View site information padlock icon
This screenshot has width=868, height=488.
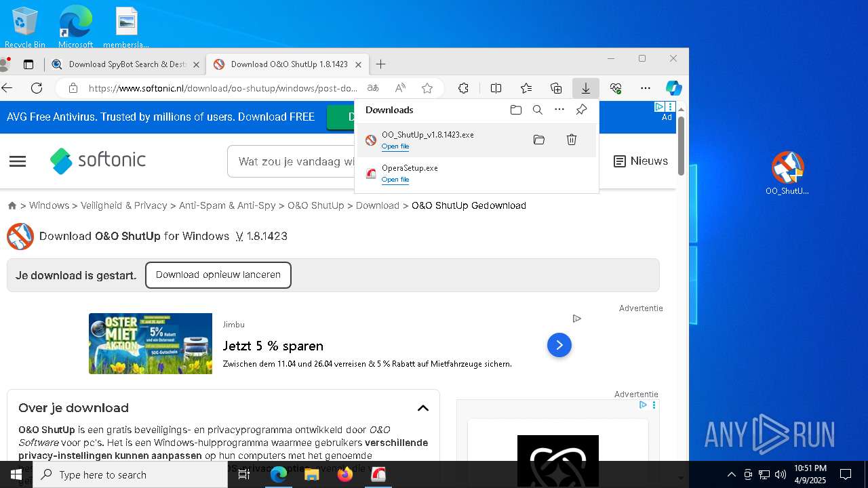point(73,88)
